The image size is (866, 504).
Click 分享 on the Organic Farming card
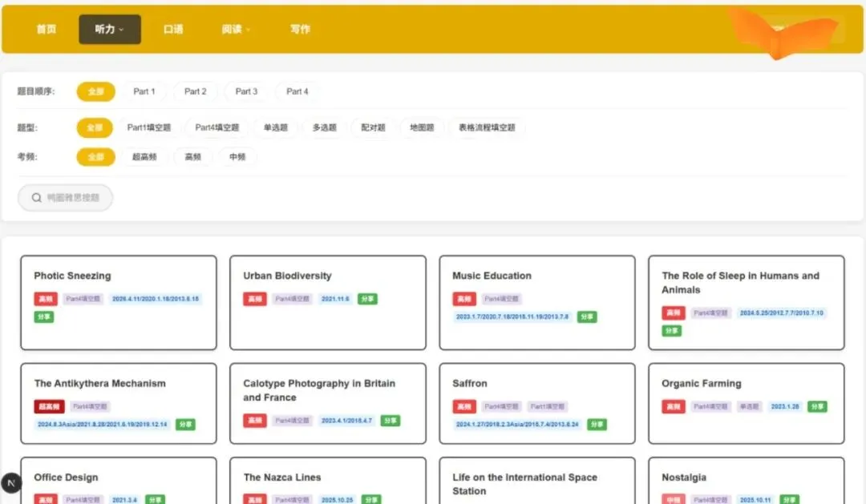click(x=817, y=406)
